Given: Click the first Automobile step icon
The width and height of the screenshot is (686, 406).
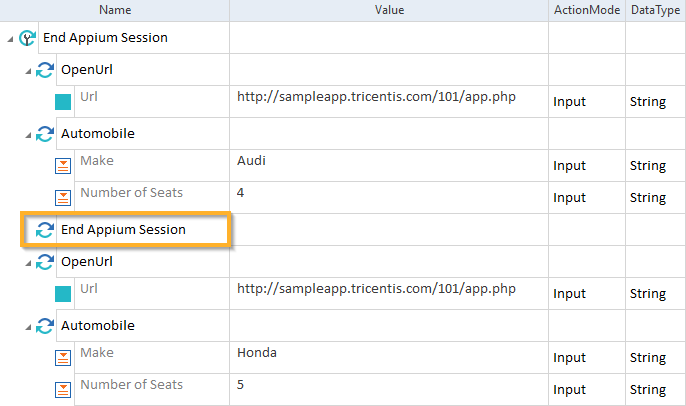Looking at the screenshot, I should [x=45, y=134].
